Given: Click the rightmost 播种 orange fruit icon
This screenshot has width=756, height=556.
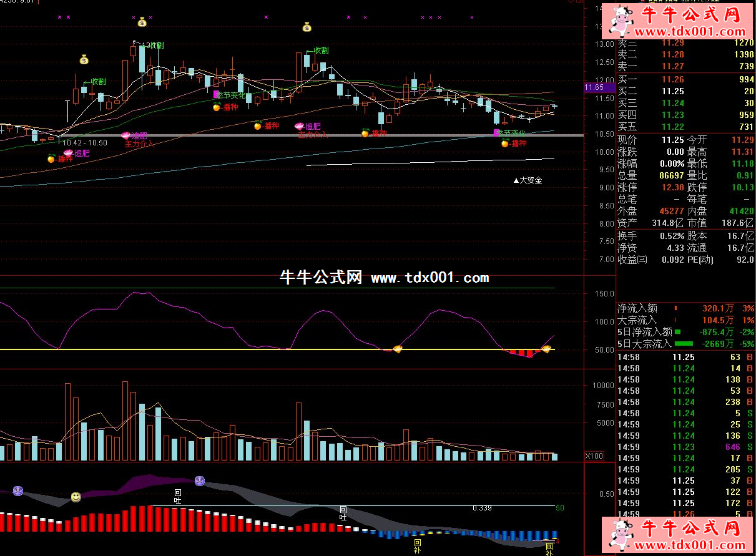Looking at the screenshot, I should [x=505, y=144].
